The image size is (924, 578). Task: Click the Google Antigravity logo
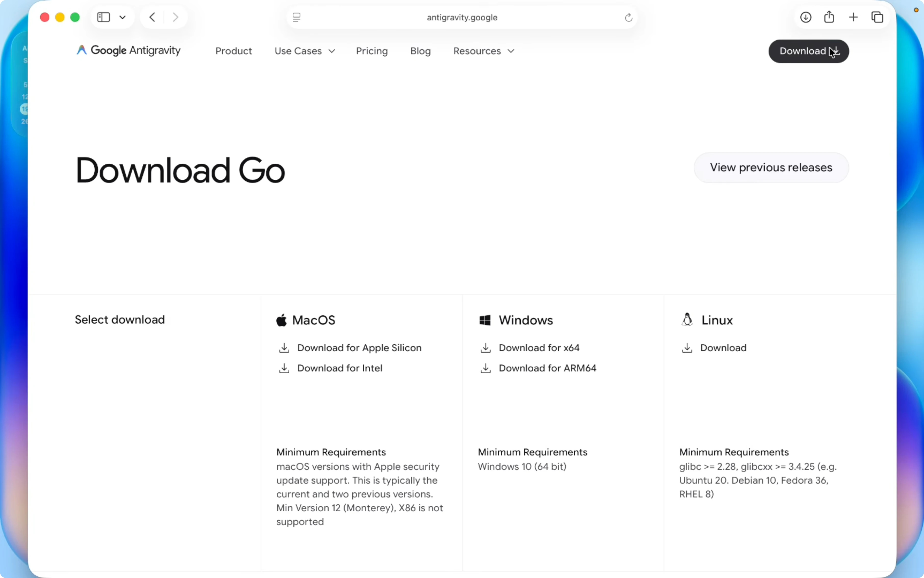[129, 50]
